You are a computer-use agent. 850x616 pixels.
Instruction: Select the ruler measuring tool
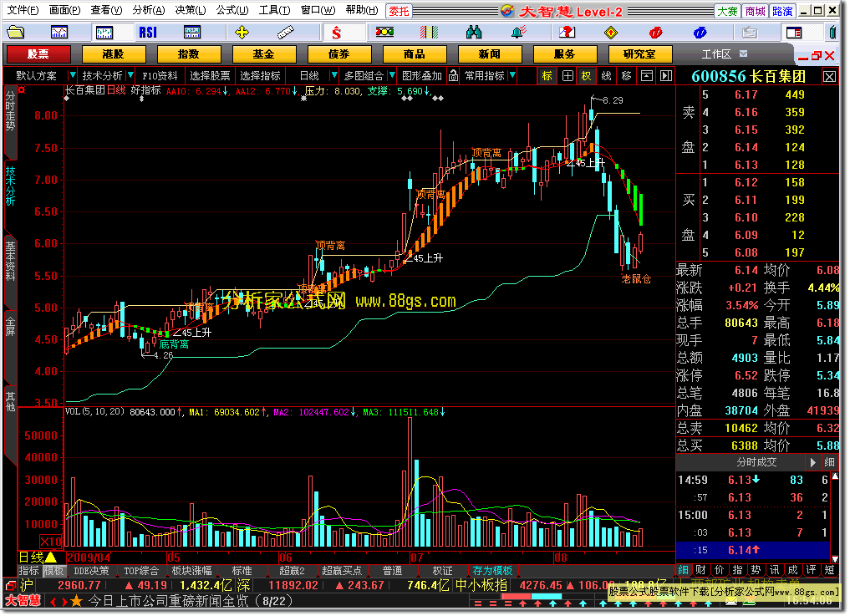coord(285,33)
